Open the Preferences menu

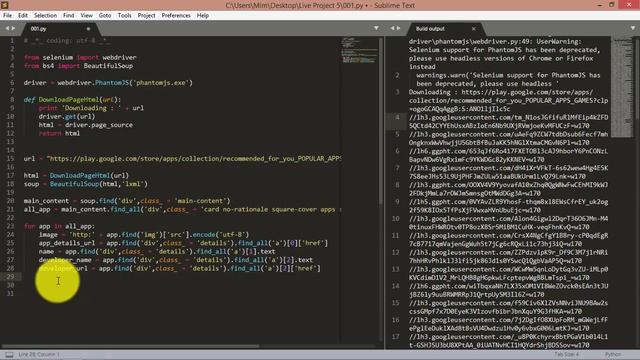click(x=176, y=16)
